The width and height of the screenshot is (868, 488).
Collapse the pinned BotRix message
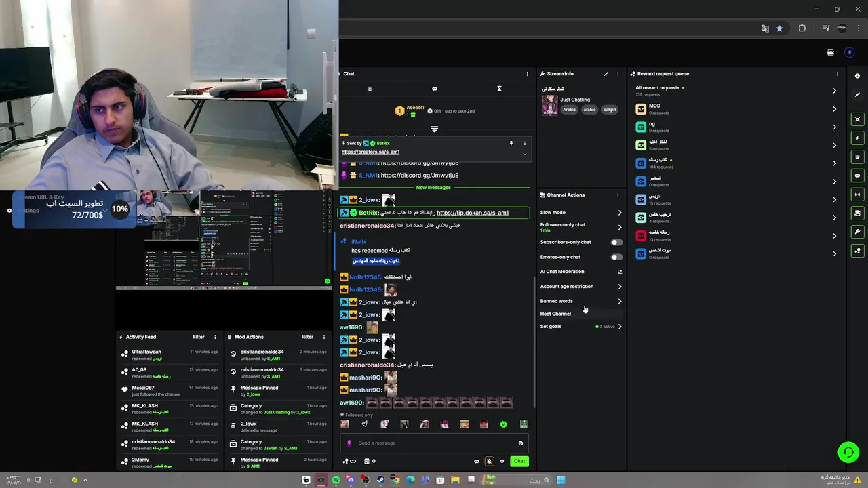click(x=524, y=154)
